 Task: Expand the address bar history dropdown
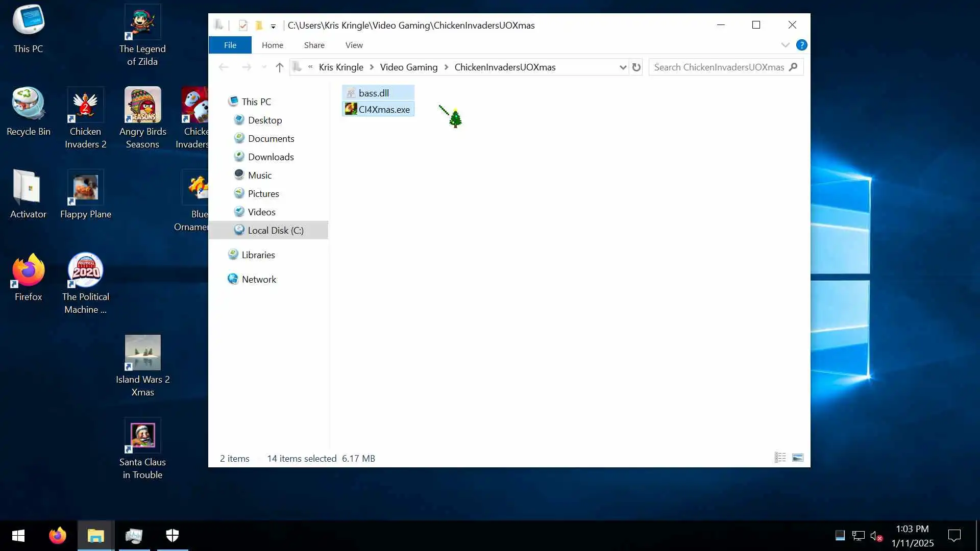622,67
